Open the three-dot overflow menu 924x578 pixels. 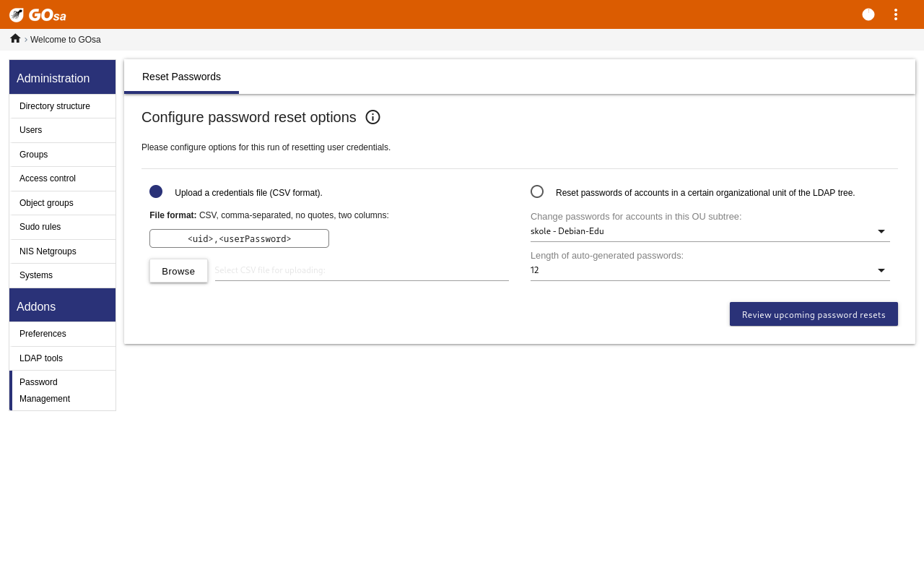coord(896,14)
